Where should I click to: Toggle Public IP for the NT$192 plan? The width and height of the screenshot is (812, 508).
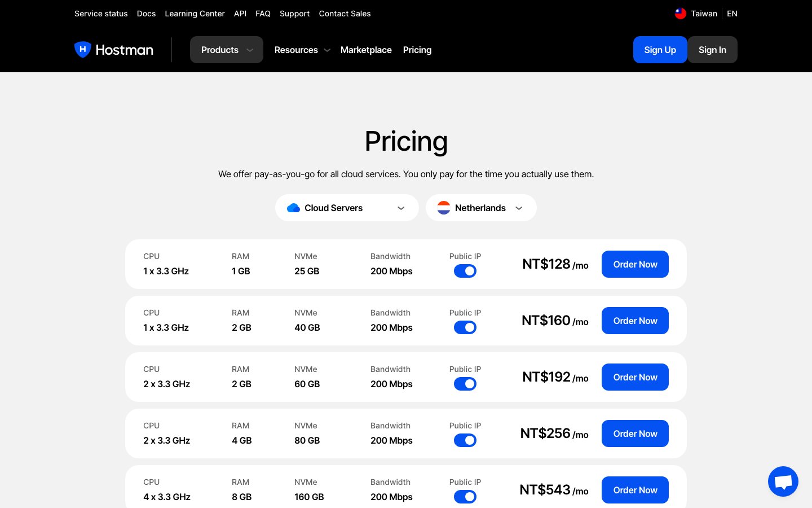[465, 384]
